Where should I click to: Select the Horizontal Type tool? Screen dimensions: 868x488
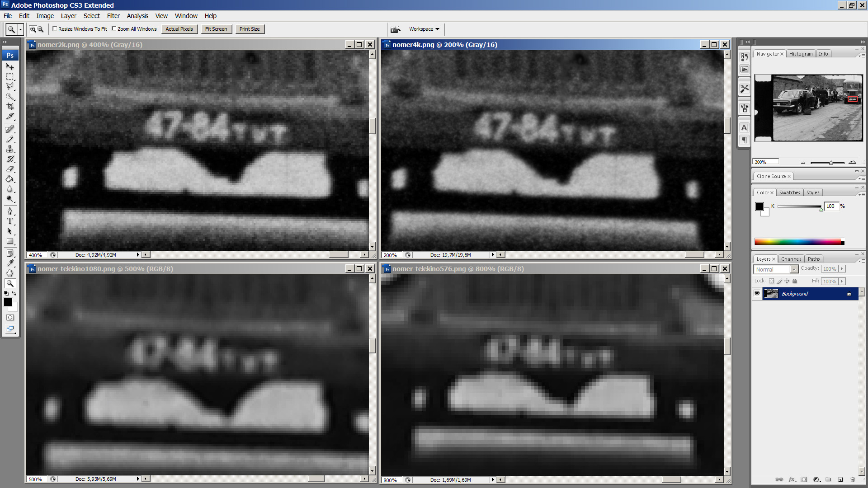[x=9, y=221]
